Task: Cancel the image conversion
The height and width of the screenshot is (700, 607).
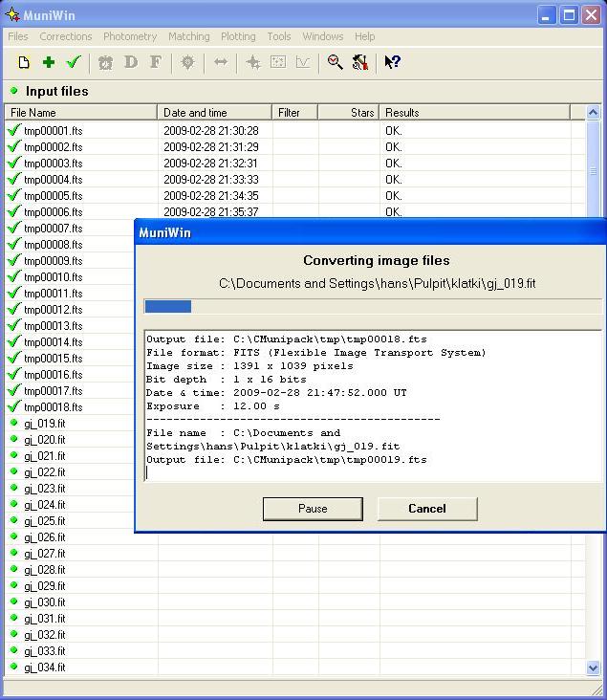Action: click(426, 509)
